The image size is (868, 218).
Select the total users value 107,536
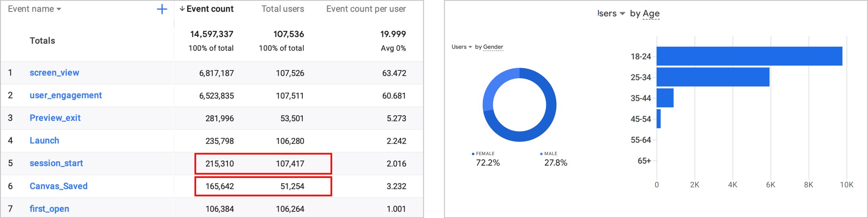tap(289, 34)
